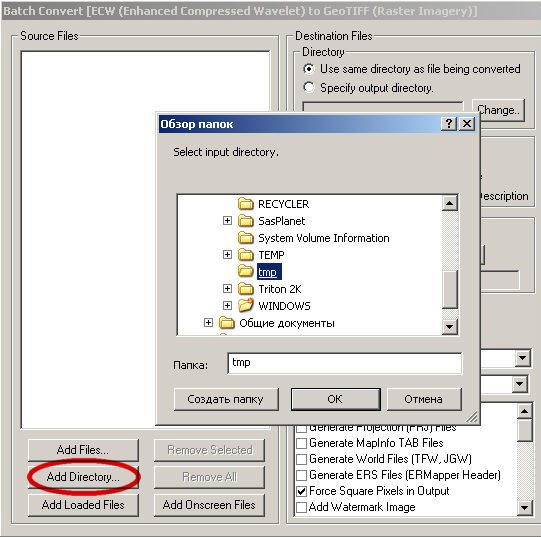Click the Папка folder name field
Viewport: 541px width, 537px height.
coord(344,363)
